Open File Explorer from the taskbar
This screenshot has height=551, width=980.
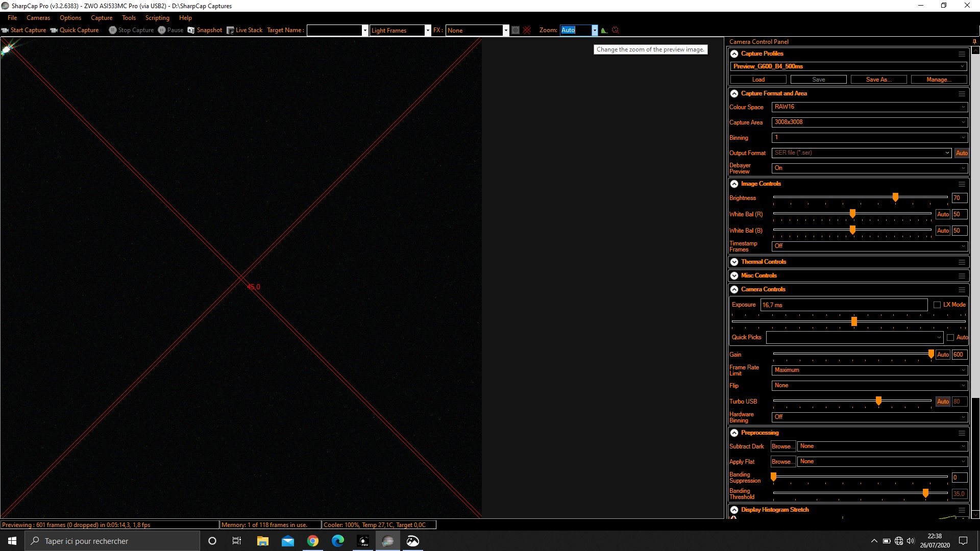[x=263, y=541]
